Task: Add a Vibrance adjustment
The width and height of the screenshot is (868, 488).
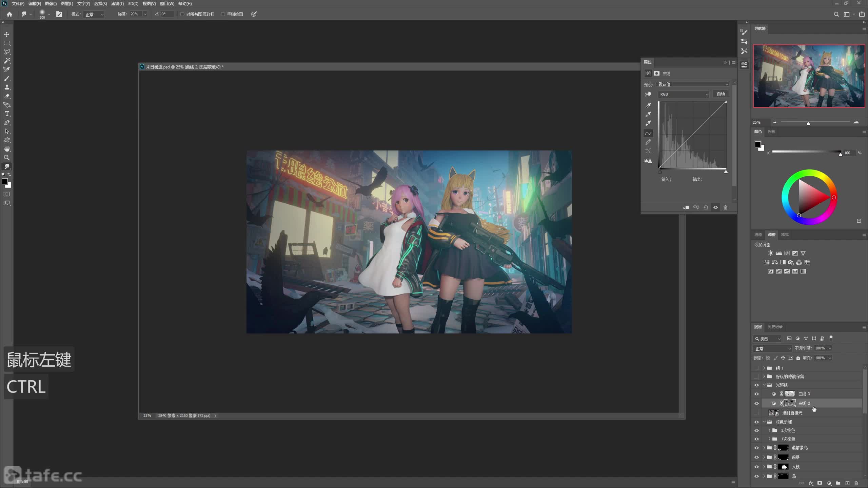Action: click(x=803, y=253)
